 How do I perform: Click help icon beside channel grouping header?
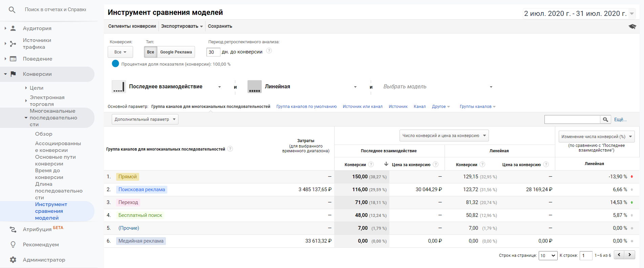click(x=230, y=149)
